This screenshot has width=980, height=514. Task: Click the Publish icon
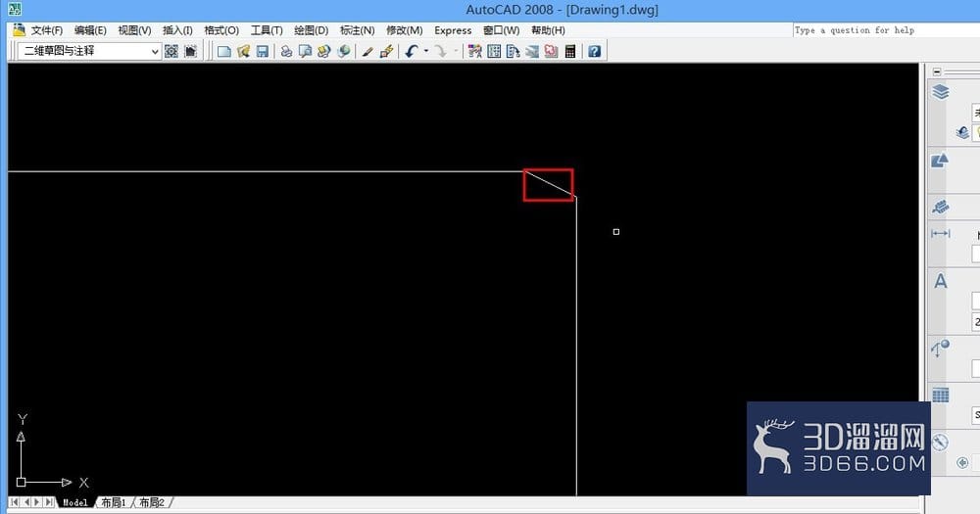point(323,51)
